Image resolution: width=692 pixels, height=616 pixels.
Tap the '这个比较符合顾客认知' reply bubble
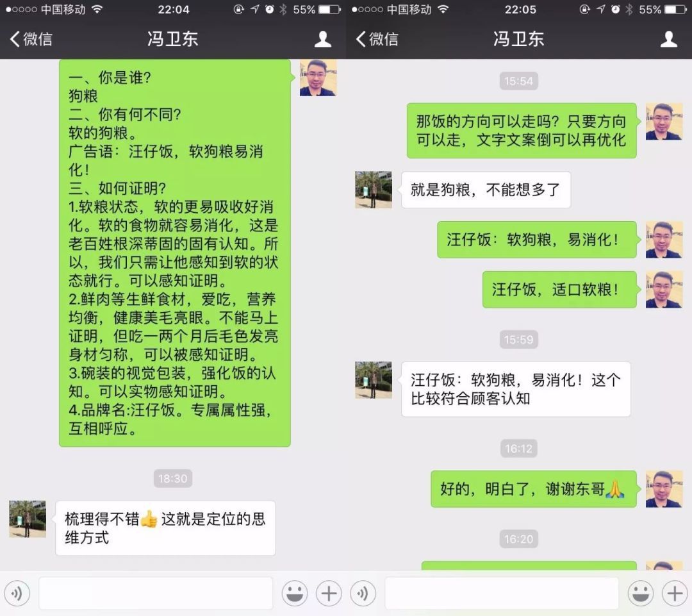tap(515, 389)
